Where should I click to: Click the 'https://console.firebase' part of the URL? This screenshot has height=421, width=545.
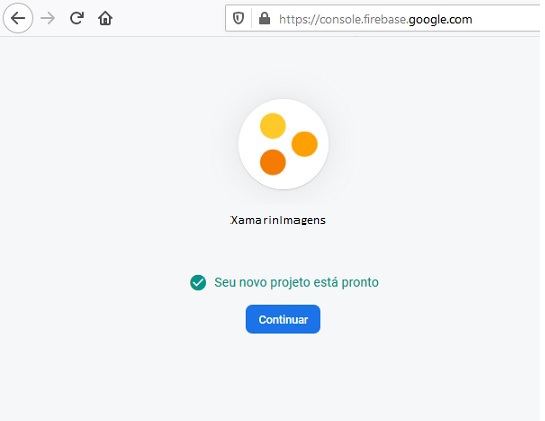pyautogui.click(x=342, y=19)
